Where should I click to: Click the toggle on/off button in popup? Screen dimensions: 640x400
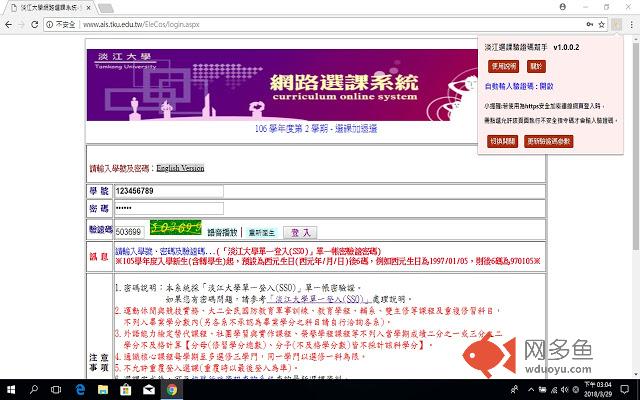click(502, 141)
